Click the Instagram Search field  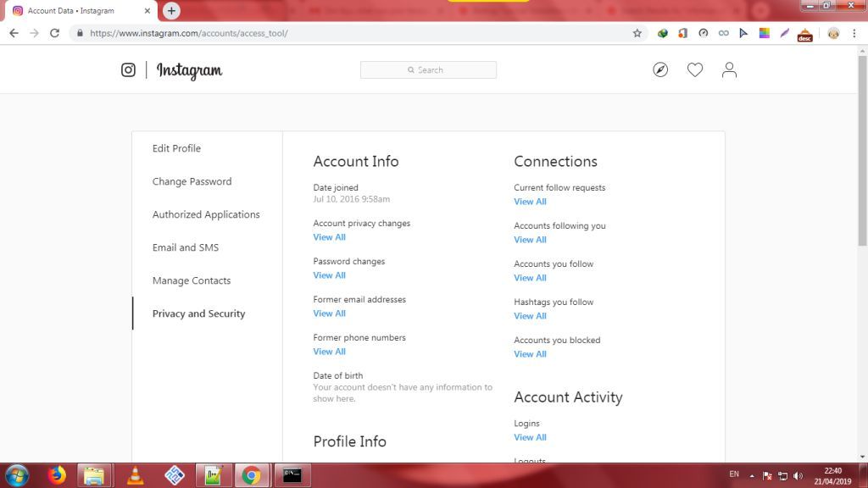tap(428, 70)
